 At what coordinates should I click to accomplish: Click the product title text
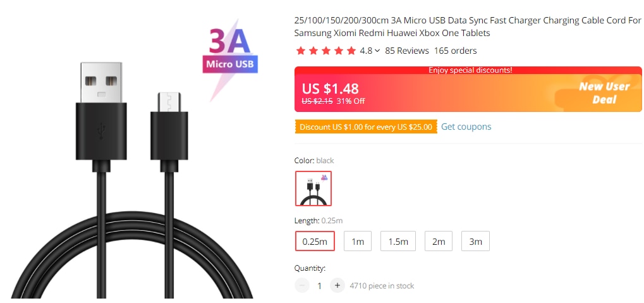pyautogui.click(x=468, y=27)
